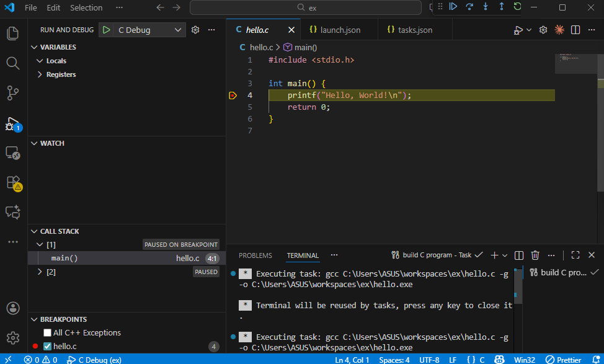Open the Extensions view in activity bar
604x364 pixels.
point(13,182)
